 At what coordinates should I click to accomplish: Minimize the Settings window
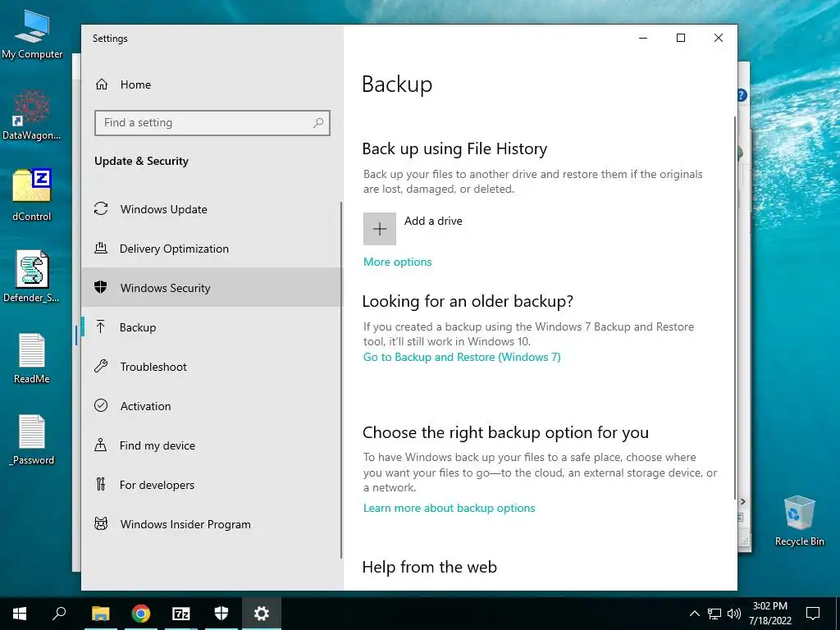pos(643,38)
